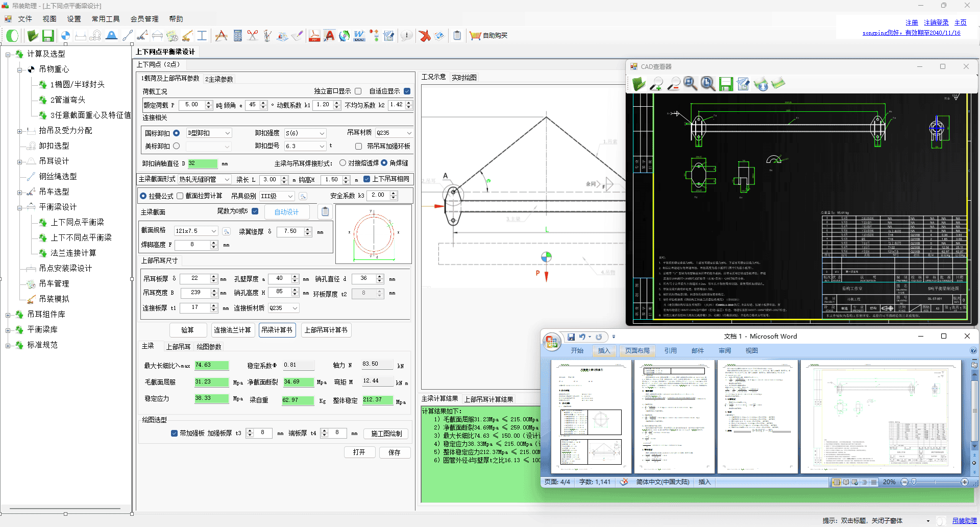The width and height of the screenshot is (980, 527).
Task: Switch to the 2主梁参数 tab
Action: click(219, 79)
